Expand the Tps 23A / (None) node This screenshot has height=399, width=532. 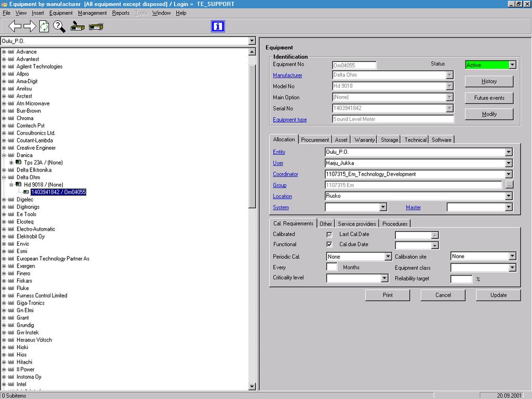pos(11,163)
